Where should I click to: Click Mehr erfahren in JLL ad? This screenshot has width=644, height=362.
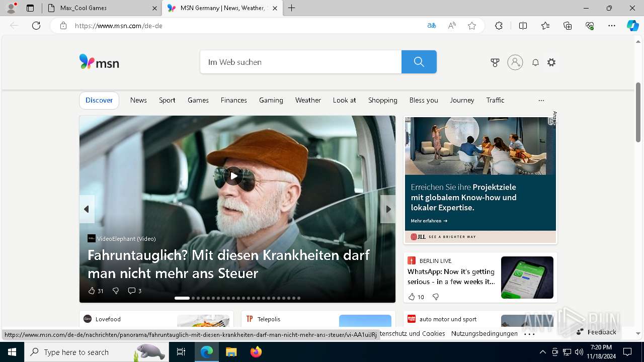429,221
